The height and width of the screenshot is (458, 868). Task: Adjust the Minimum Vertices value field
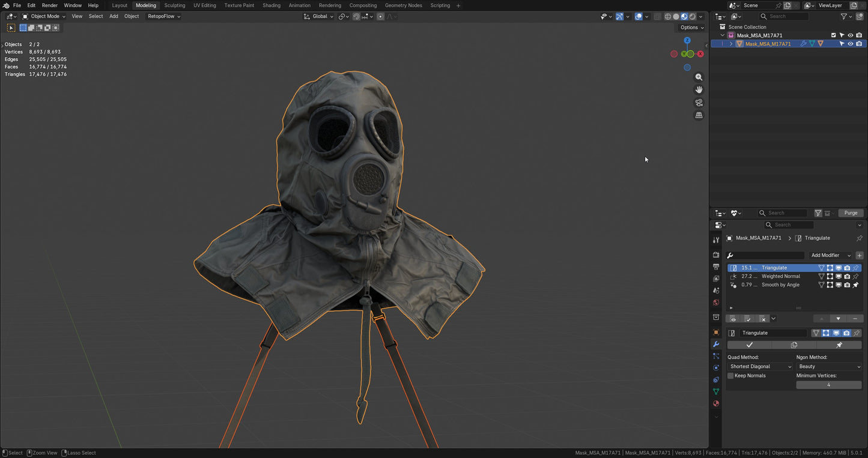tap(829, 385)
